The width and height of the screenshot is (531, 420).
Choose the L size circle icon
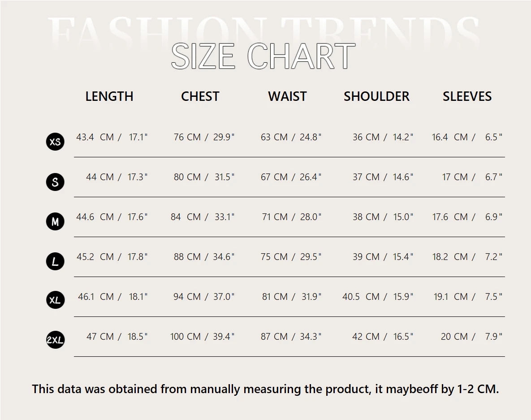pyautogui.click(x=55, y=261)
